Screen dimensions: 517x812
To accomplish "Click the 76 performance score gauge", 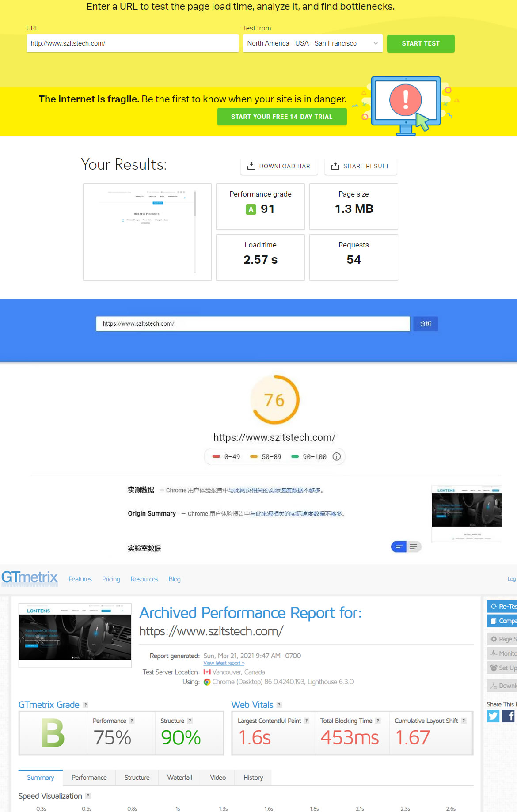I will [275, 400].
